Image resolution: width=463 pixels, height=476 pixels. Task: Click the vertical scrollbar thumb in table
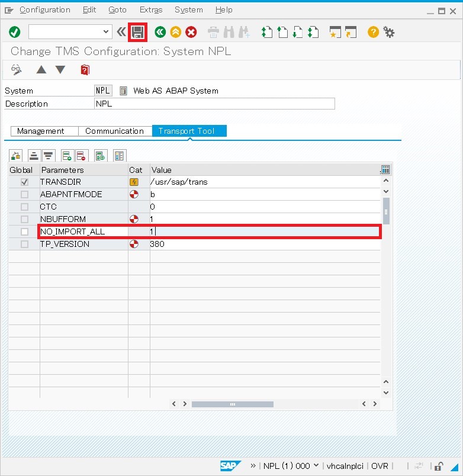pyautogui.click(x=386, y=211)
